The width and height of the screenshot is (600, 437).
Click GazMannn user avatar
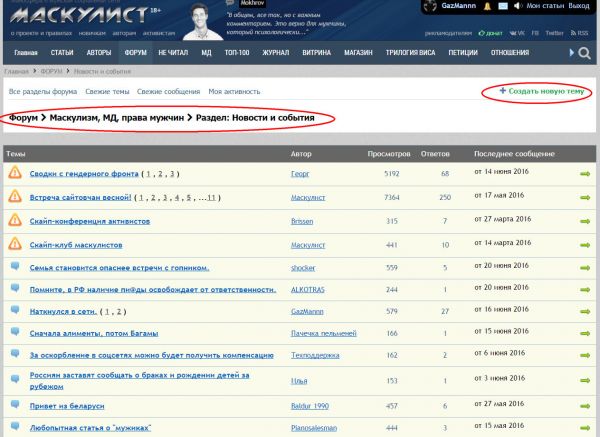tap(428, 7)
